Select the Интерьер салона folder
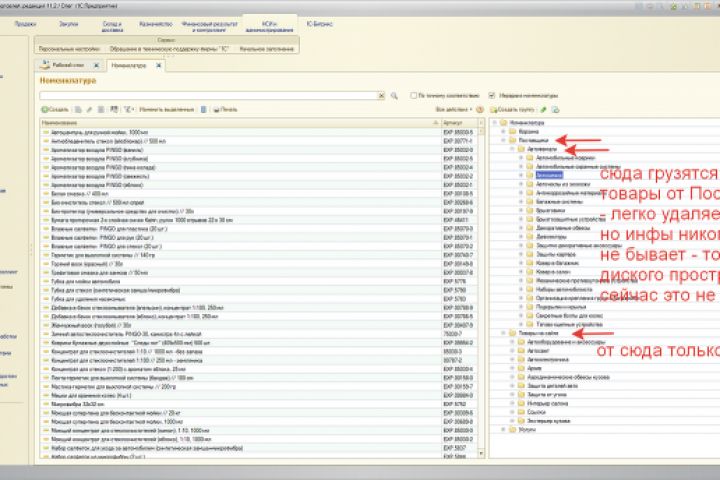Screen dimensions: 720x480 click(547, 403)
